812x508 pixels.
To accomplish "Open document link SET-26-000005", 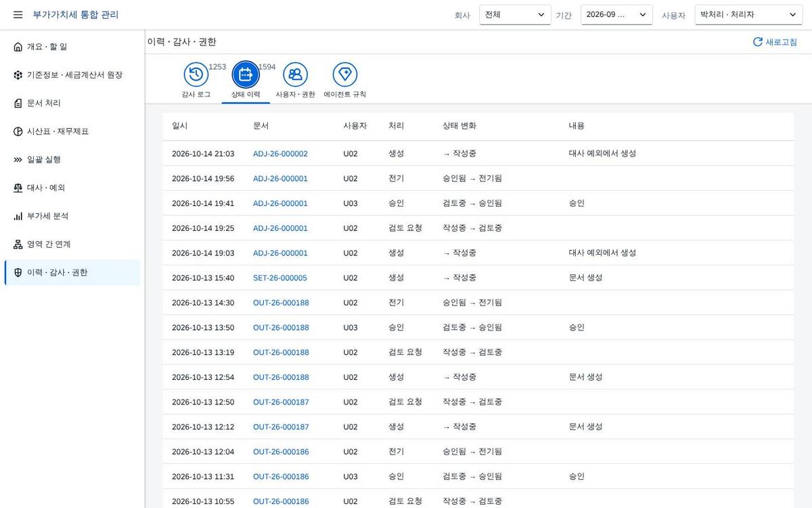I will tap(280, 278).
